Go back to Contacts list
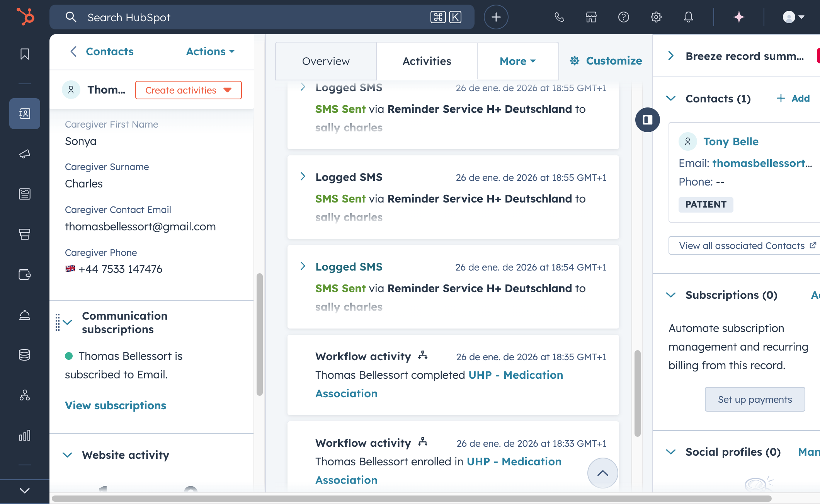Viewport: 820px width, 504px height. tap(102, 51)
